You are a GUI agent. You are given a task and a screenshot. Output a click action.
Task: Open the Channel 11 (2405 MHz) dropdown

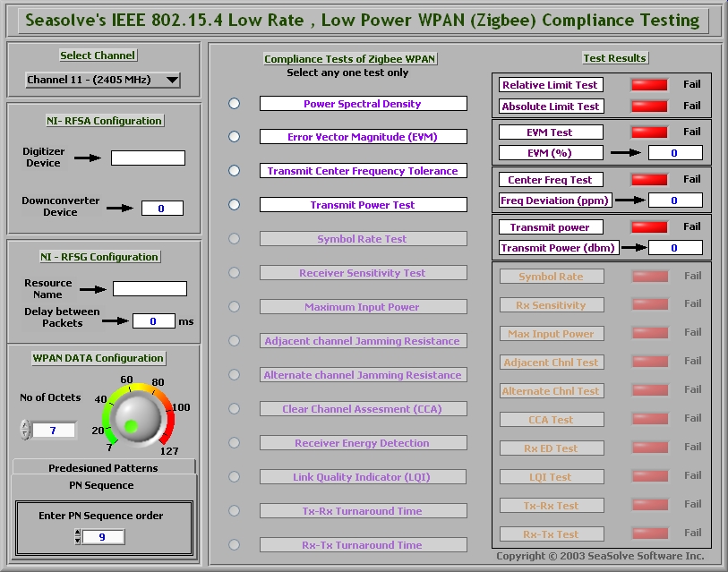pyautogui.click(x=103, y=81)
